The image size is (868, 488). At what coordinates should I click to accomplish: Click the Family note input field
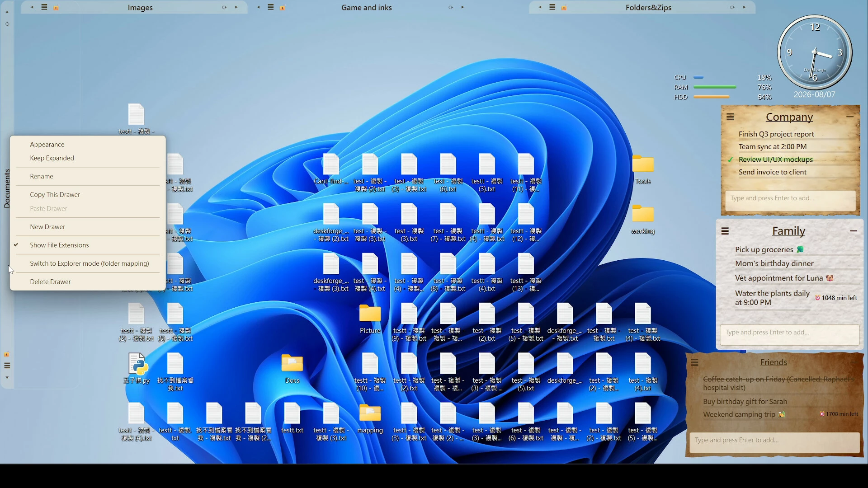(789, 333)
